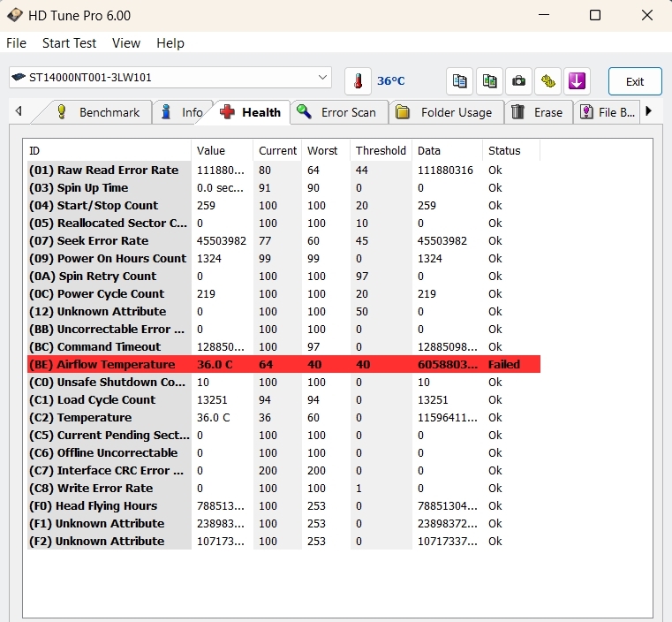Open the Help menu
The width and height of the screenshot is (672, 622).
click(x=170, y=43)
